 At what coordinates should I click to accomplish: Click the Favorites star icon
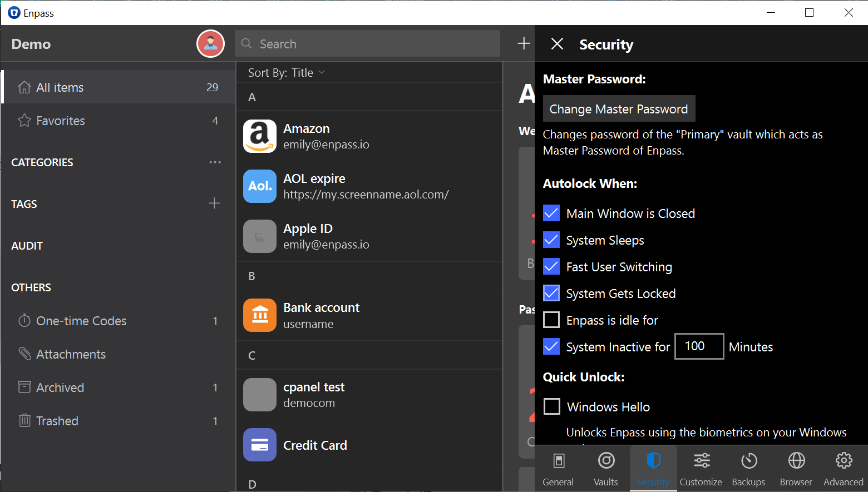click(24, 121)
